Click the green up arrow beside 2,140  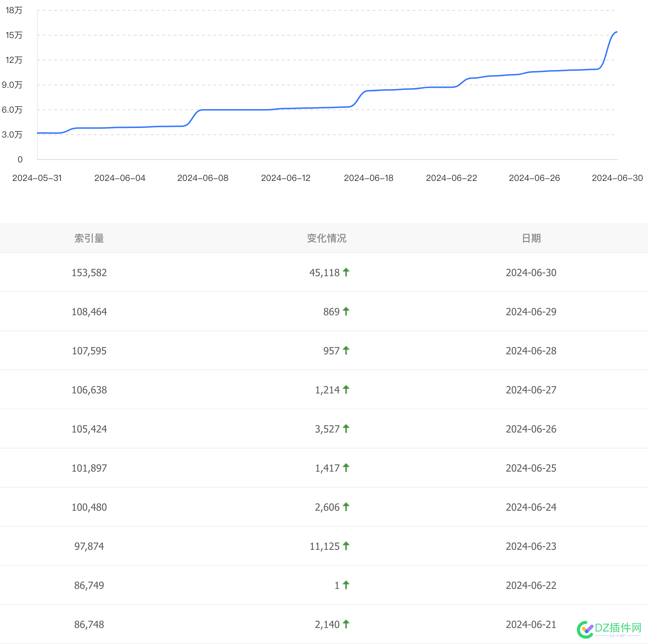(x=346, y=624)
